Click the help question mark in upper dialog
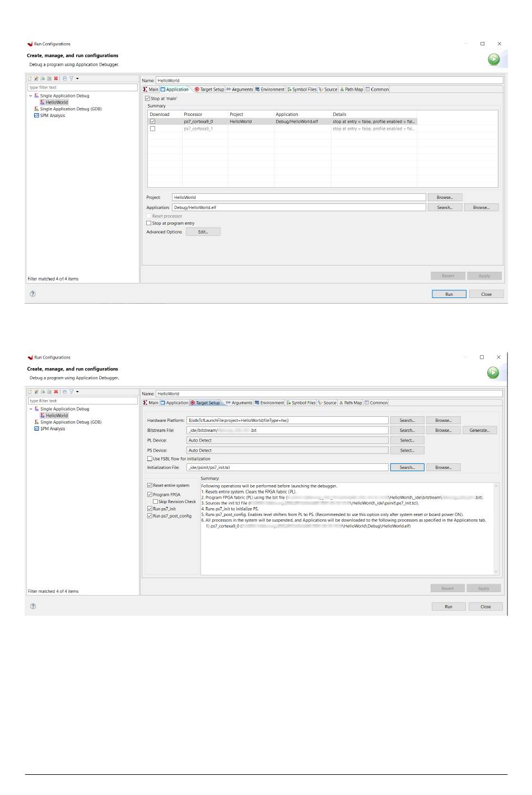The height and width of the screenshot is (795, 532). point(32,294)
